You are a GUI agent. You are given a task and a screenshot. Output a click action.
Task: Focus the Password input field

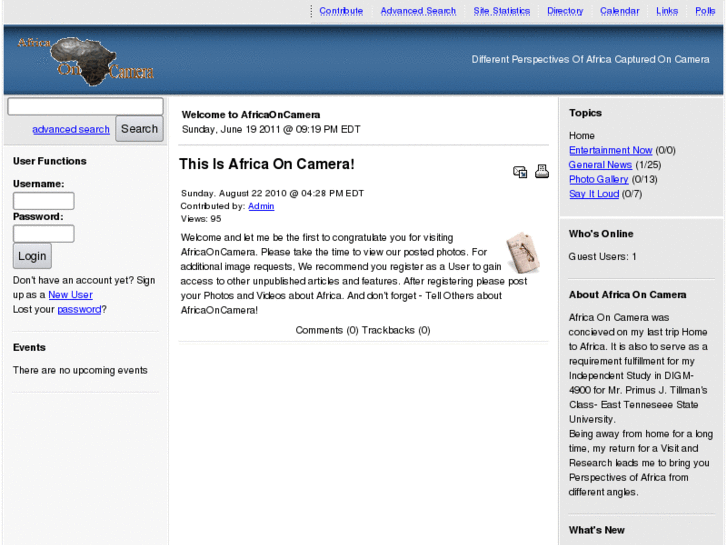(44, 234)
